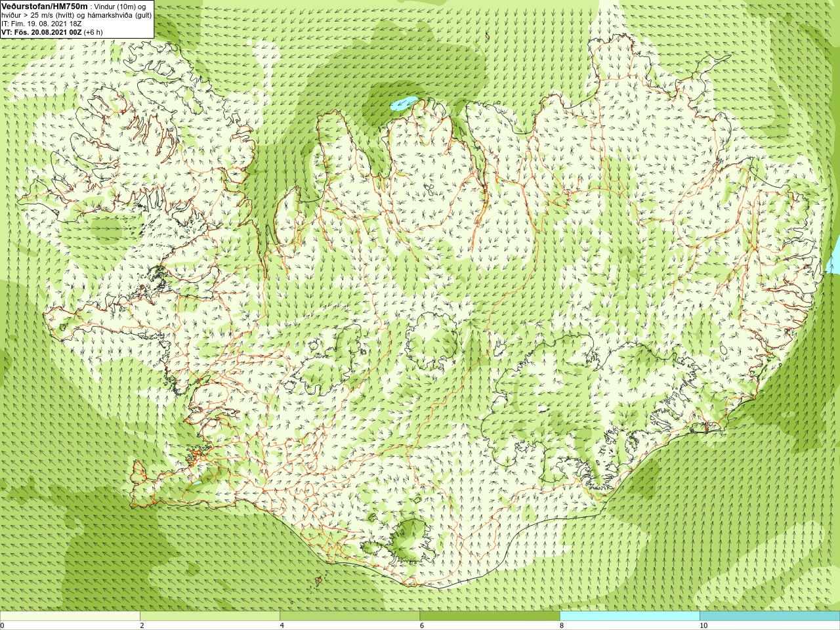This screenshot has width=840, height=630.
Task: Click the 8–10 m/s light cyan legend swatch
Action: [x=629, y=616]
